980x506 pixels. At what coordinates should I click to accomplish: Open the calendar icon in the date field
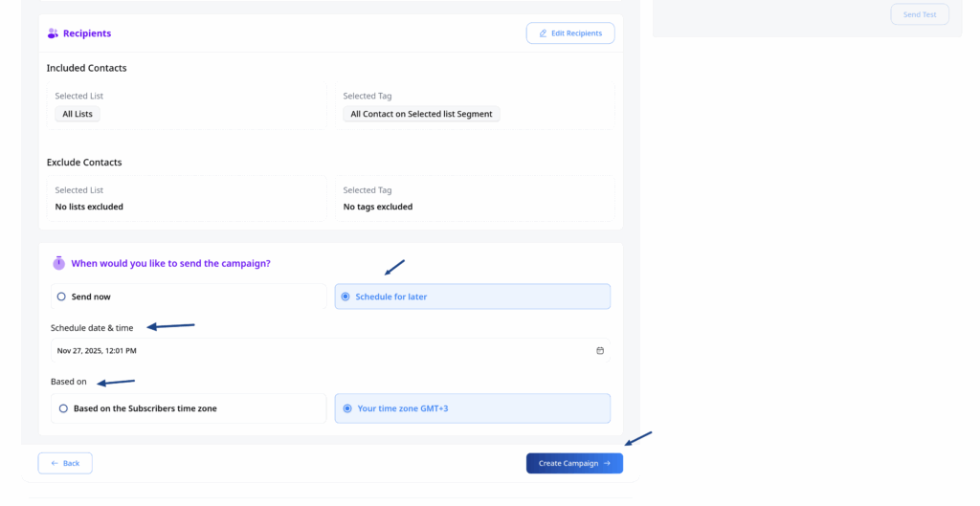point(600,351)
